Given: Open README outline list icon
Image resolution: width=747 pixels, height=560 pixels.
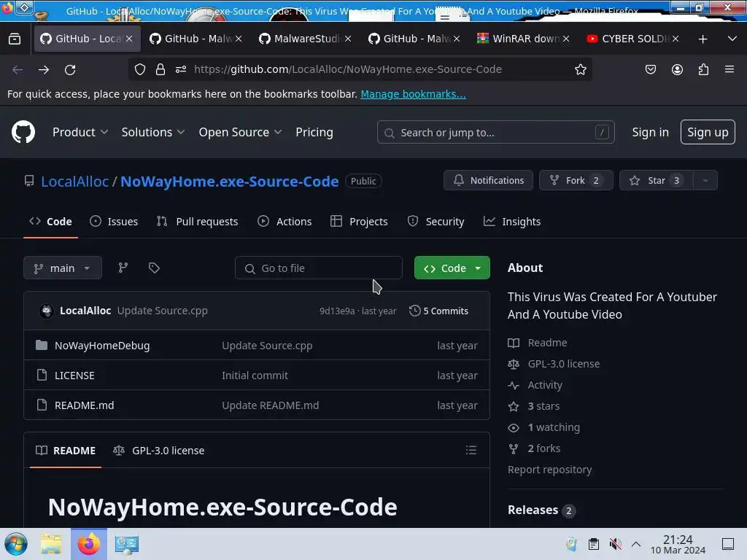Looking at the screenshot, I should [x=471, y=450].
